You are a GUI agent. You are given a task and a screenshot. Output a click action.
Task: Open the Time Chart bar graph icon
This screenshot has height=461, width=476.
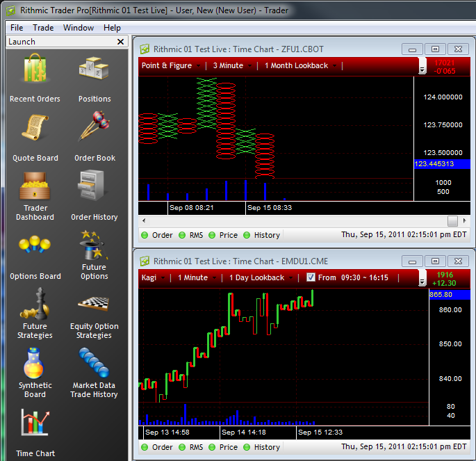point(35,422)
